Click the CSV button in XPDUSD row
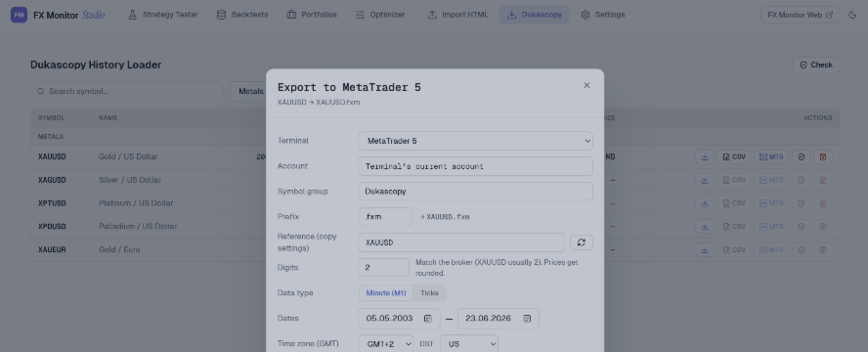 coord(734,227)
